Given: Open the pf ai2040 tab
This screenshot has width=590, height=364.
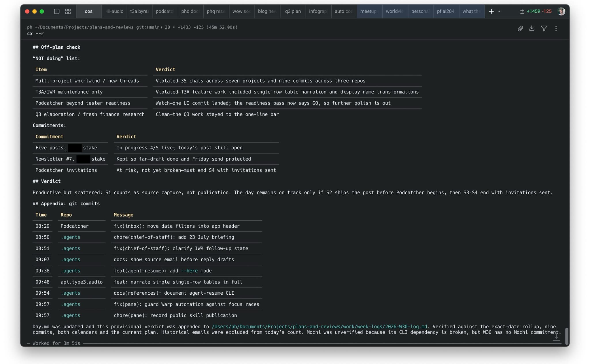Looking at the screenshot, I should (446, 11).
